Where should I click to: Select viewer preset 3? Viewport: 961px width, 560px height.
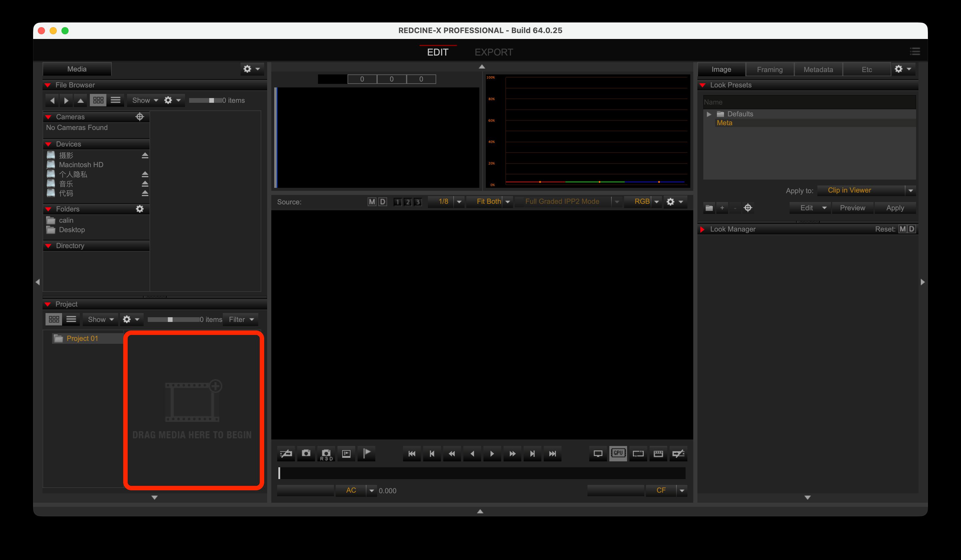click(418, 202)
